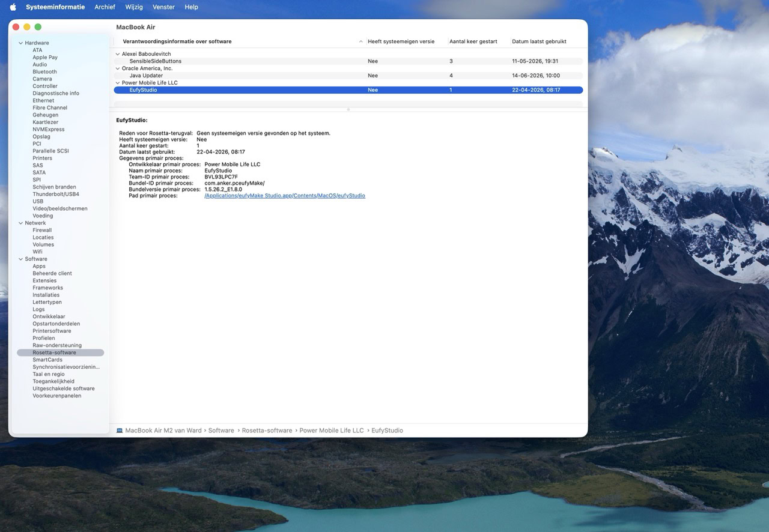Open Schijven branden in the sidebar
The height and width of the screenshot is (532, 769).
pos(54,187)
